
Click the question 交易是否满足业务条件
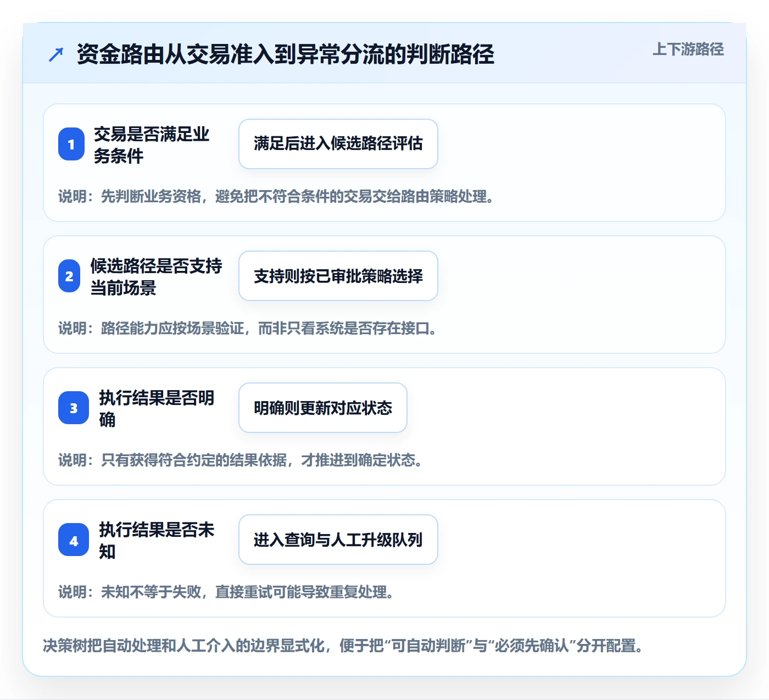152,145
